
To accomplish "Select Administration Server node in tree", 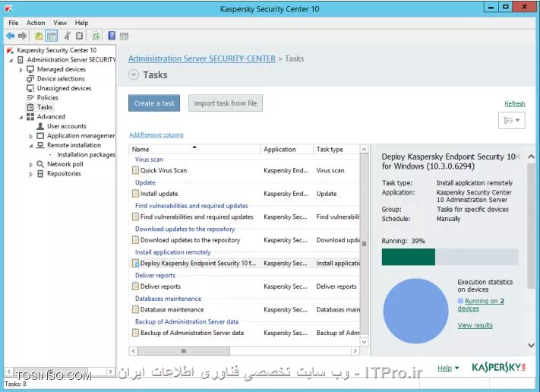I will 71,59.
